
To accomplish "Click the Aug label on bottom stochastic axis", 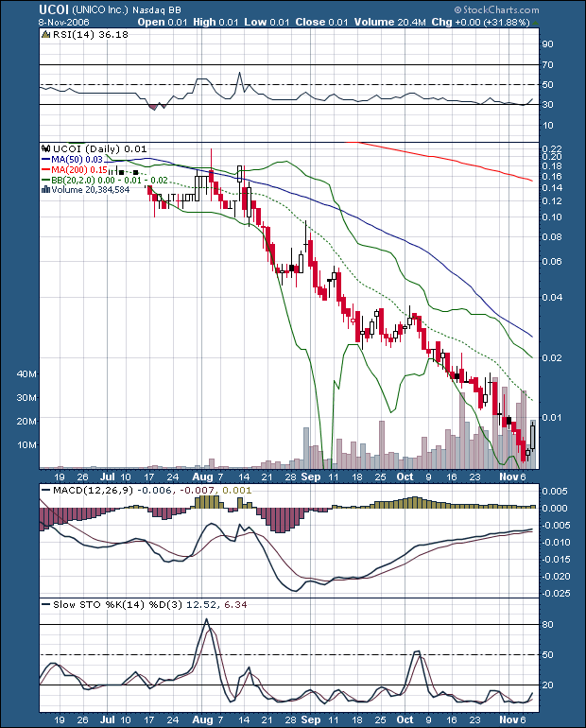I will click(x=202, y=719).
